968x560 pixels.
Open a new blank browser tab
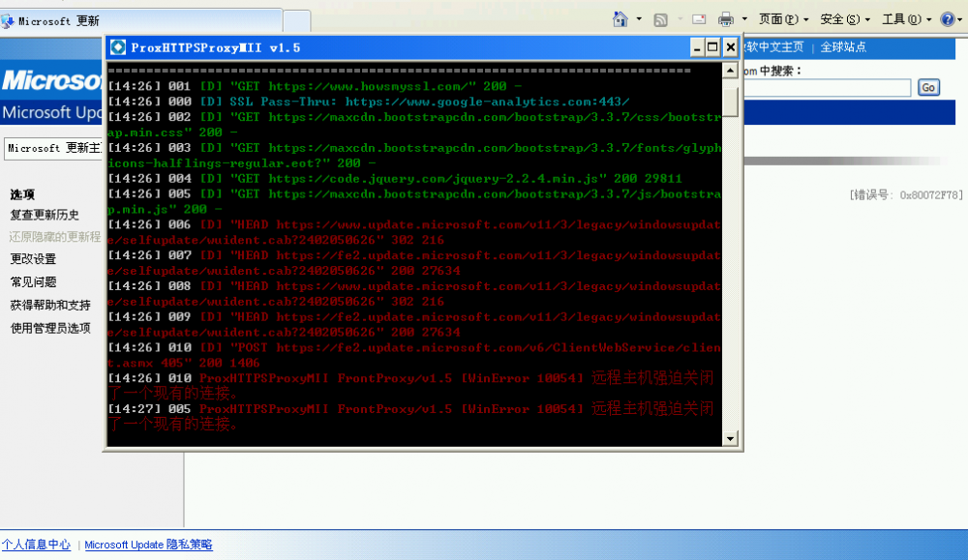(x=296, y=20)
